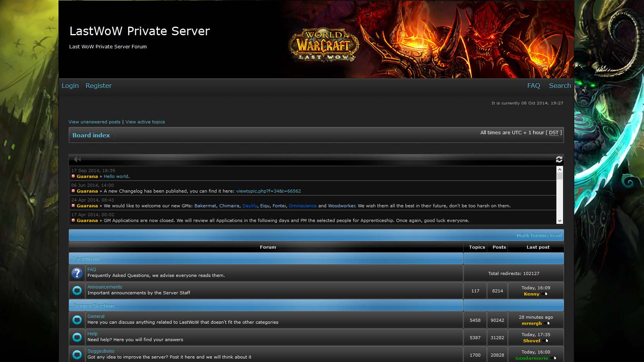Go to Board index breadcrumb

91,135
